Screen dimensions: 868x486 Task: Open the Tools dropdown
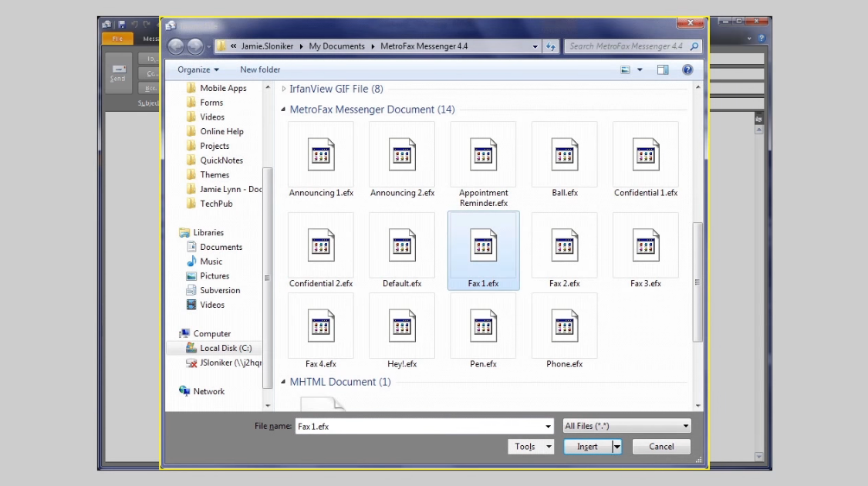(530, 447)
